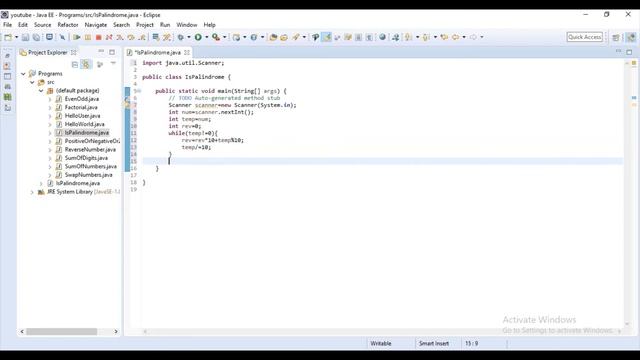Click the green Run toolbar icon
Image resolution: width=640 pixels, height=360 pixels.
(198, 37)
